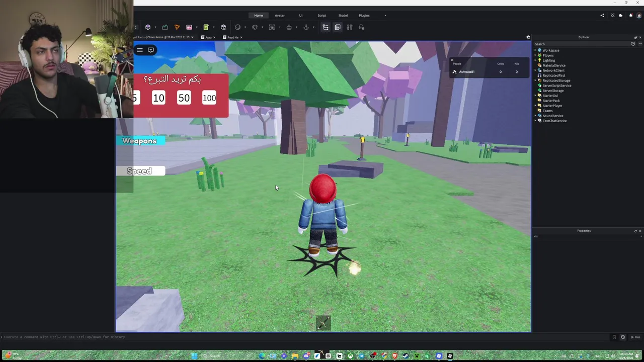Expand the Workspace tree node
644x362 pixels.
(x=535, y=50)
